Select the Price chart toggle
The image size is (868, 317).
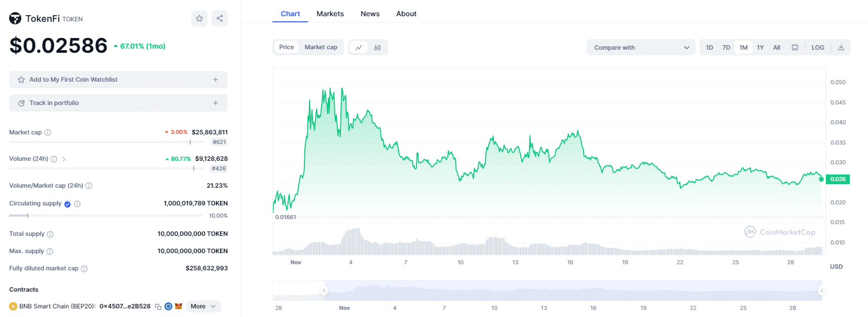coord(286,47)
